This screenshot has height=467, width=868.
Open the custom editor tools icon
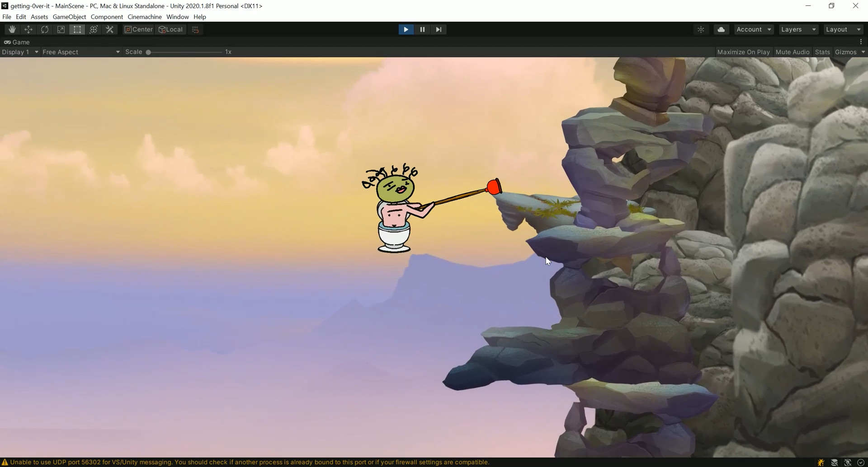(110, 29)
